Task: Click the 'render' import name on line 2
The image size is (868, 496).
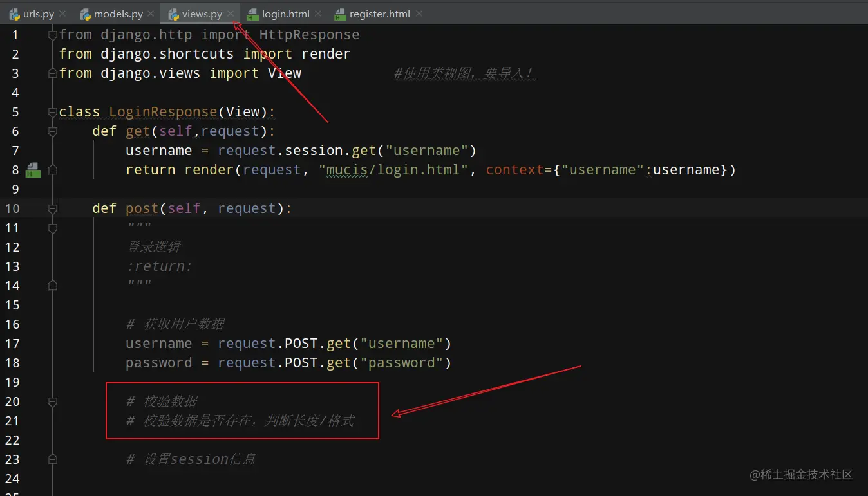Action: coord(326,54)
